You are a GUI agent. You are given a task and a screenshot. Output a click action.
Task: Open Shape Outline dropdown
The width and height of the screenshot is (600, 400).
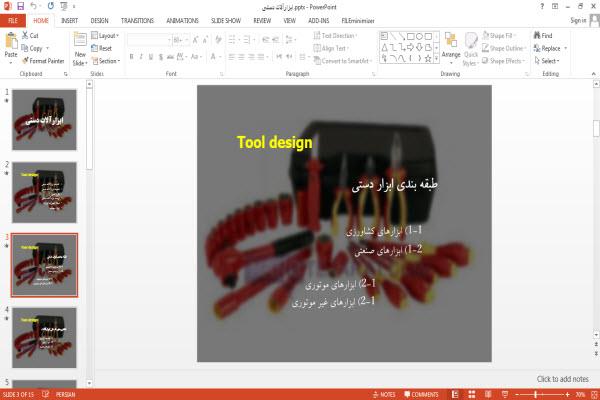pos(504,48)
